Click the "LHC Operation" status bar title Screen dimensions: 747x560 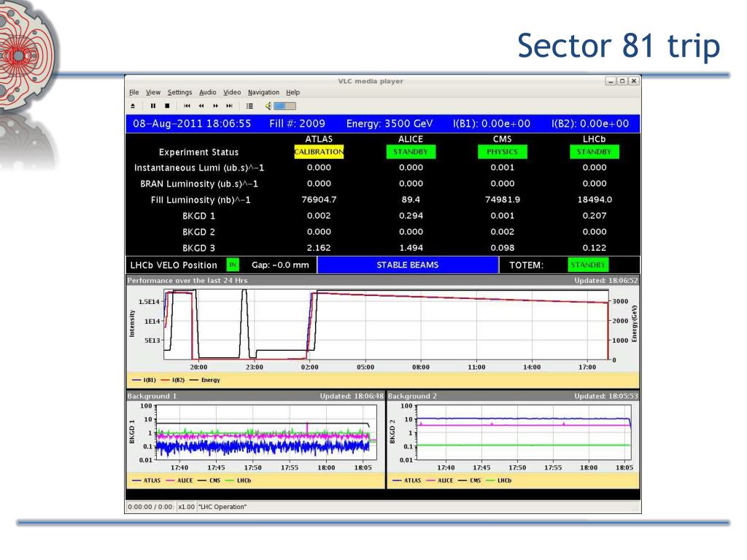pos(222,507)
